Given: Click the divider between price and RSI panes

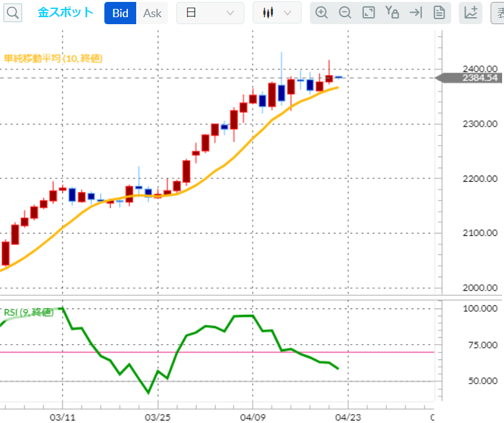Looking at the screenshot, I should pyautogui.click(x=251, y=298).
